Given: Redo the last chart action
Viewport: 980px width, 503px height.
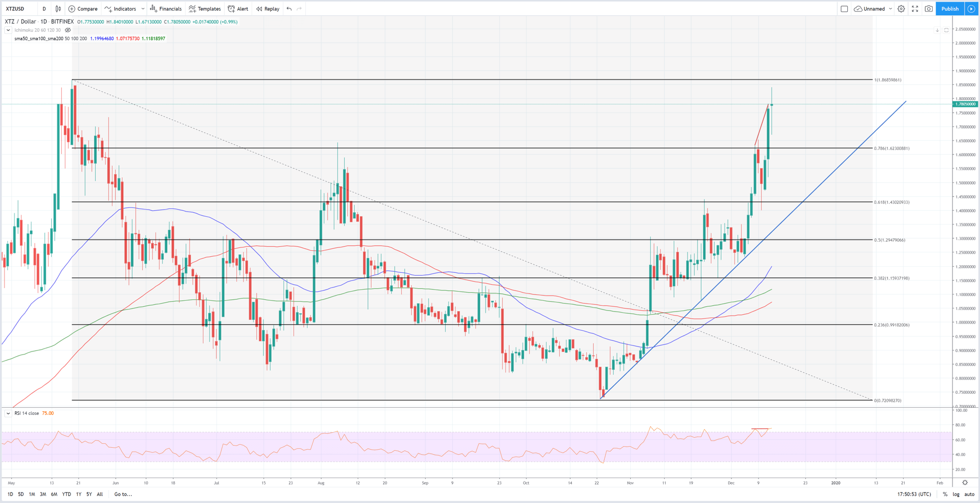Looking at the screenshot, I should tap(299, 8).
